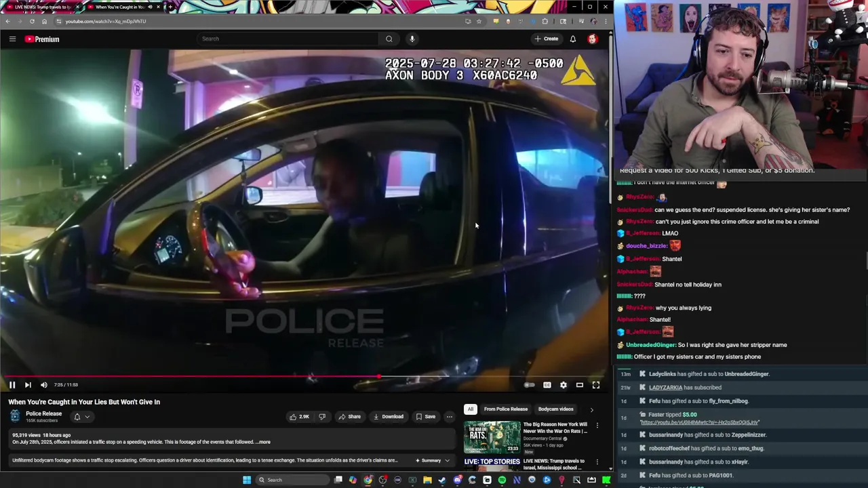
Task: Select the All filter chip
Action: [x=470, y=409]
